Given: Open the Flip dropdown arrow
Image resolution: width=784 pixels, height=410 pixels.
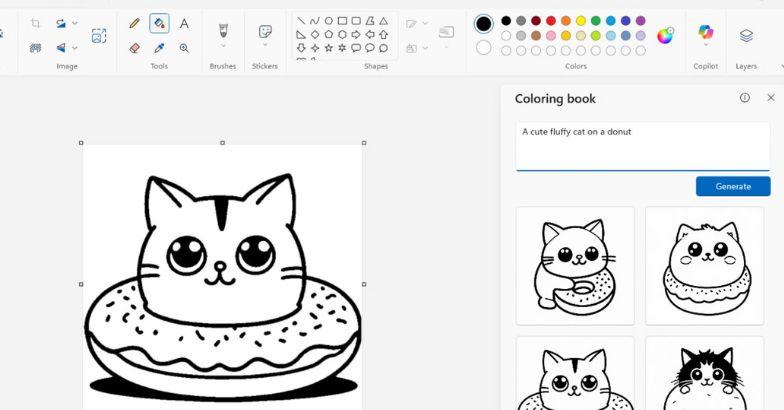Looking at the screenshot, I should (75, 48).
